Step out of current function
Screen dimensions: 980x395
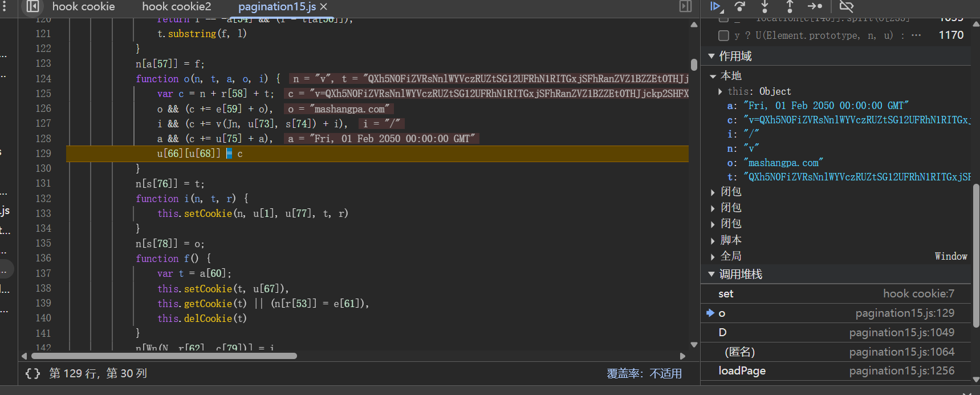click(790, 6)
